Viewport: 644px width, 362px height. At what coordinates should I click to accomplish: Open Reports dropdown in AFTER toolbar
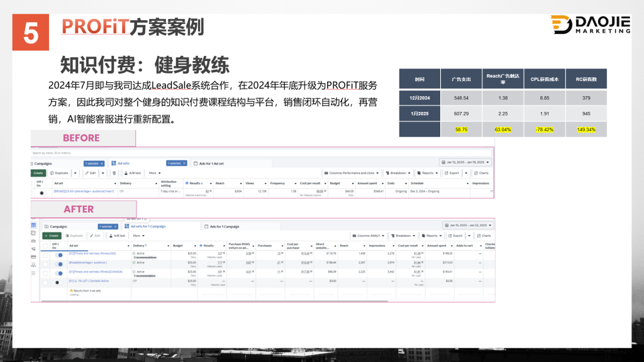click(431, 236)
